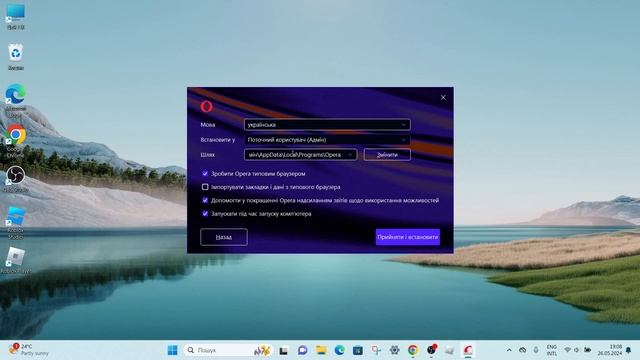Click the OneDrive cloud tray icon
The image size is (640, 360).
click(x=522, y=350)
